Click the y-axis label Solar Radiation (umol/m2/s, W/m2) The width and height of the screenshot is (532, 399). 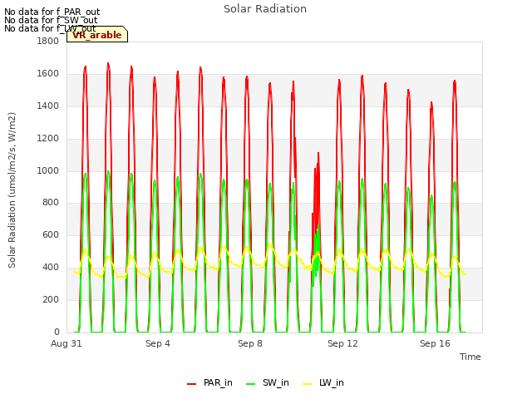pos(12,190)
